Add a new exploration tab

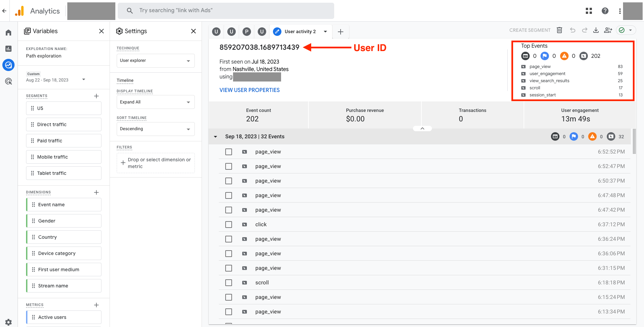tap(341, 31)
